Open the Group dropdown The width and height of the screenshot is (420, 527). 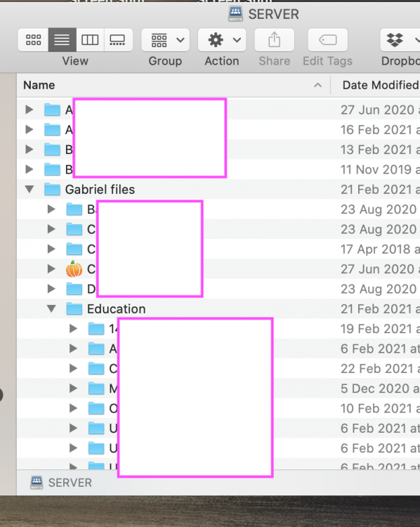166,40
